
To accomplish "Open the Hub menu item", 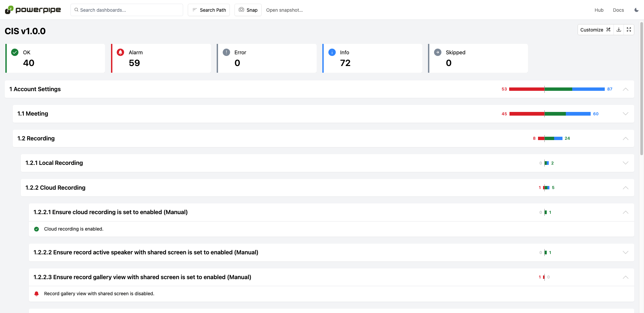I will click(x=599, y=10).
